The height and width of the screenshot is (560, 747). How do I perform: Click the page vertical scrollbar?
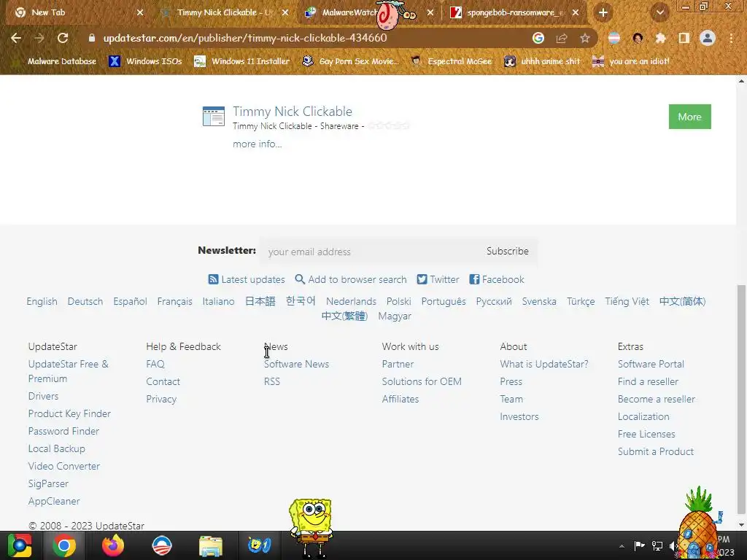[x=741, y=400]
